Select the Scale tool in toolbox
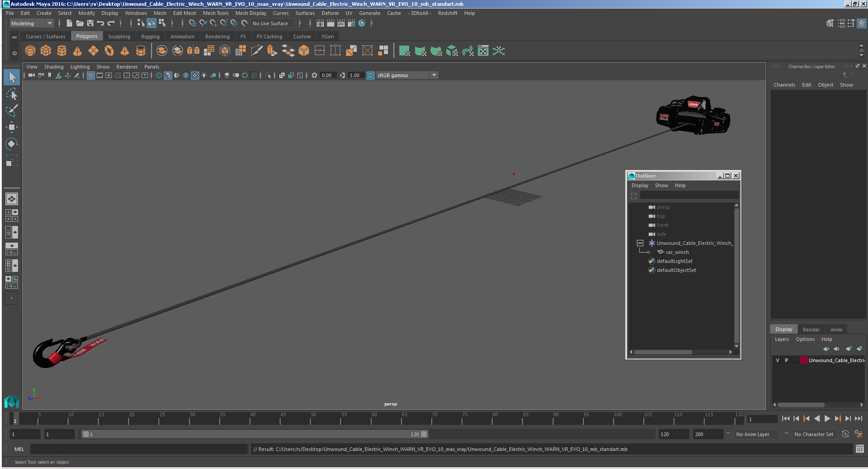 [x=12, y=161]
